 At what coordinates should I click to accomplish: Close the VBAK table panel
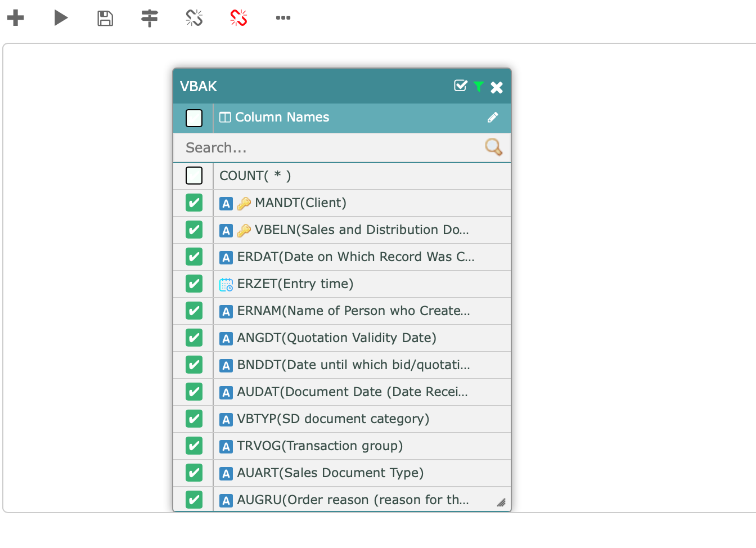click(x=497, y=87)
